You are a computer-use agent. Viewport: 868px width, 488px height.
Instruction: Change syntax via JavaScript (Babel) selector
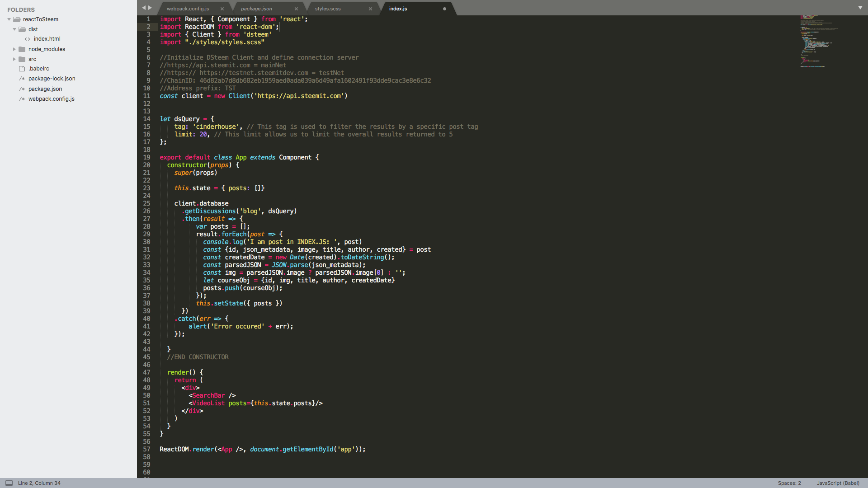point(838,483)
